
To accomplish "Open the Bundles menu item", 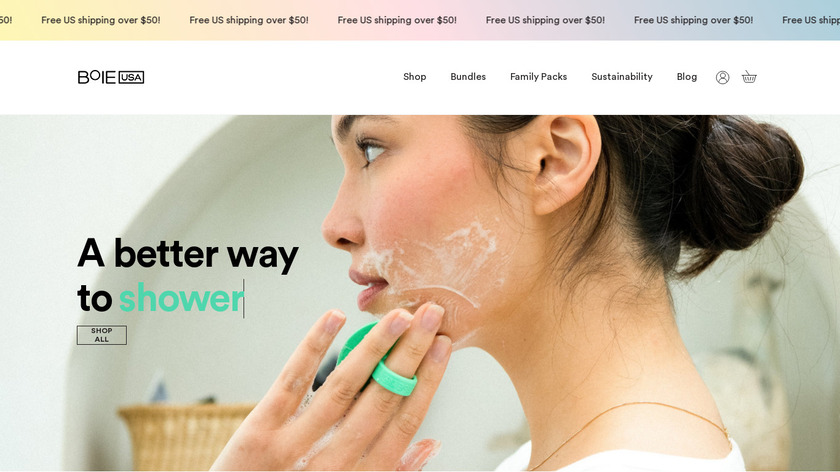I will pos(468,77).
